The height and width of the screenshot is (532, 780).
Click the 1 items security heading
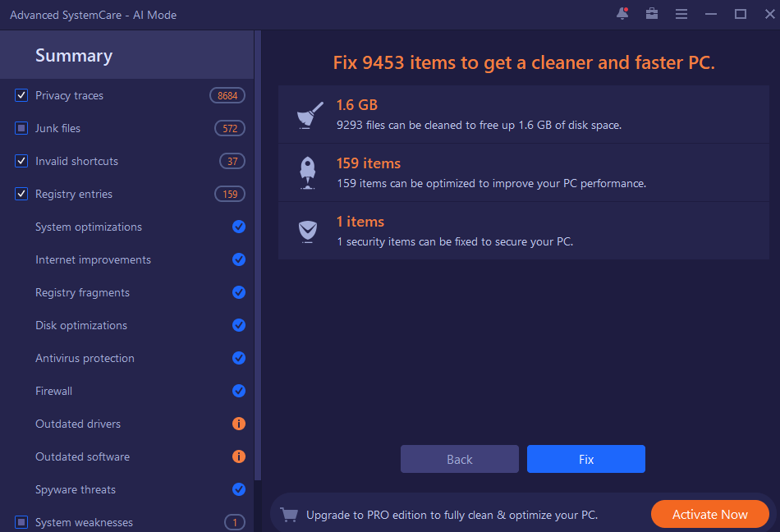(x=360, y=221)
